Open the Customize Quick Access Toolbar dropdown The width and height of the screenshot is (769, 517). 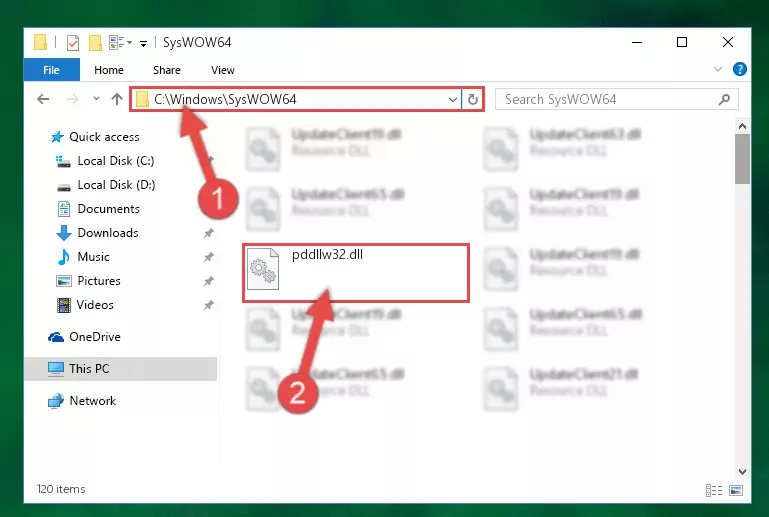[143, 44]
